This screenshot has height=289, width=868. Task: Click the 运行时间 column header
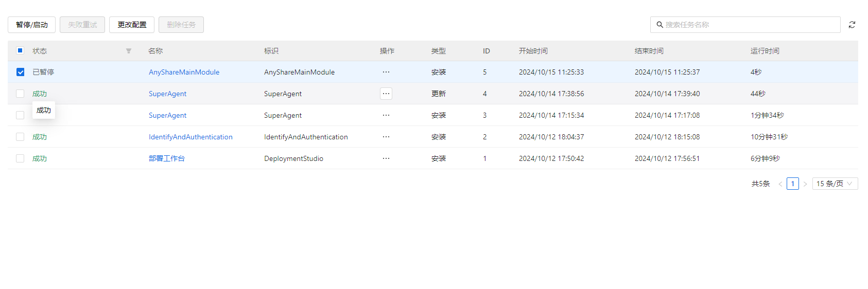tap(765, 51)
